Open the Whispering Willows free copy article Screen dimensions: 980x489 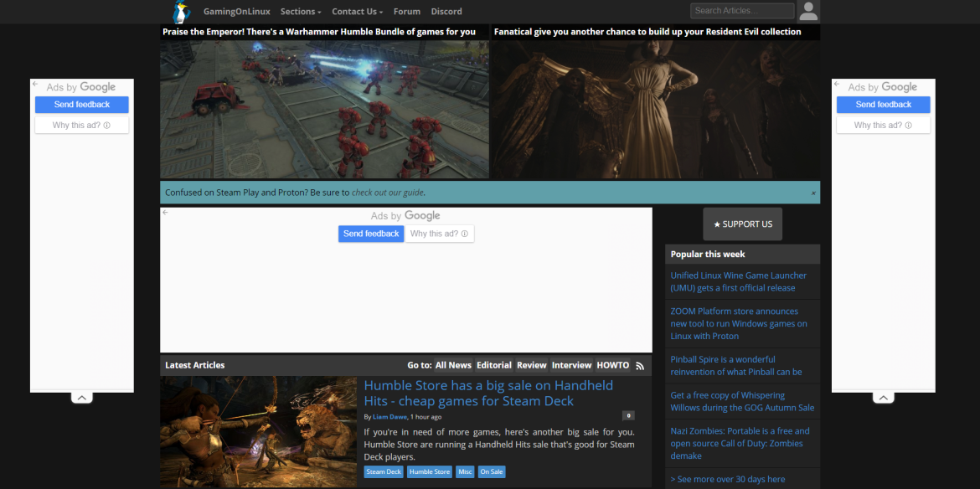pyautogui.click(x=742, y=402)
